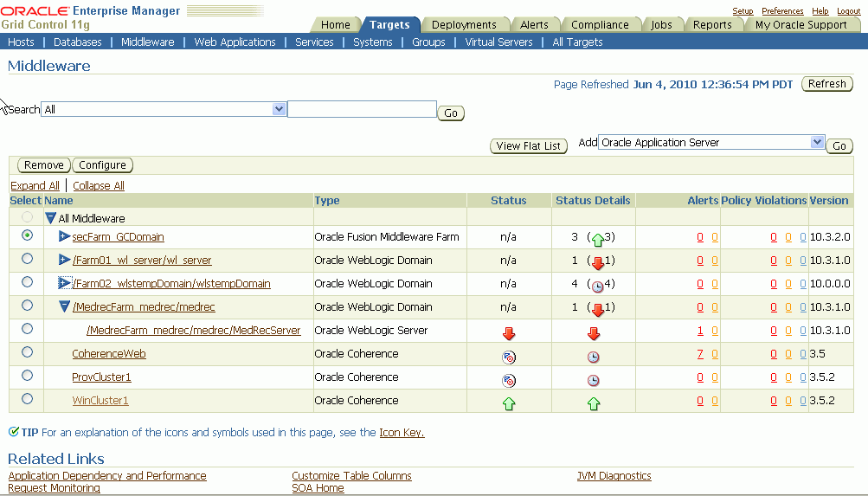Open the Alerts tab
The height and width of the screenshot is (496, 868).
534,24
